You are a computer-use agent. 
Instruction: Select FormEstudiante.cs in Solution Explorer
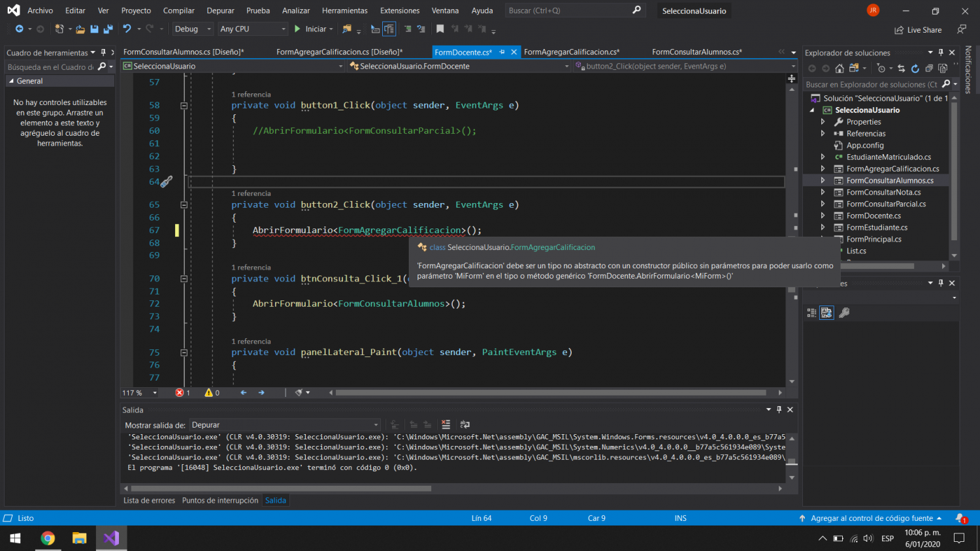click(x=877, y=228)
